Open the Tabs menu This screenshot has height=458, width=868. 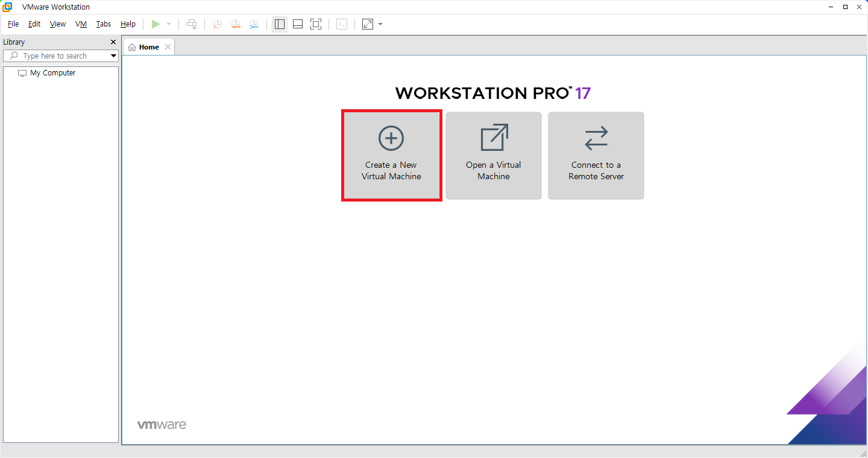coord(104,24)
